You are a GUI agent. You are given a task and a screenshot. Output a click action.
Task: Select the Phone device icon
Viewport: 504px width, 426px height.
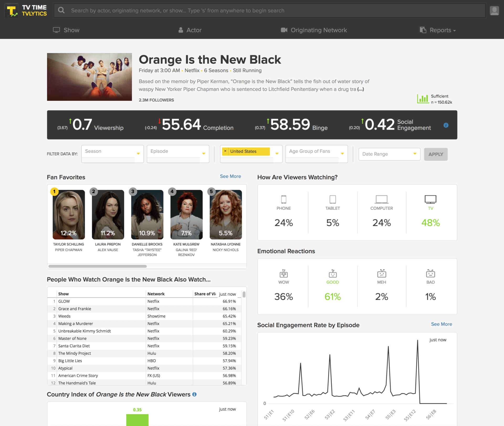click(283, 199)
